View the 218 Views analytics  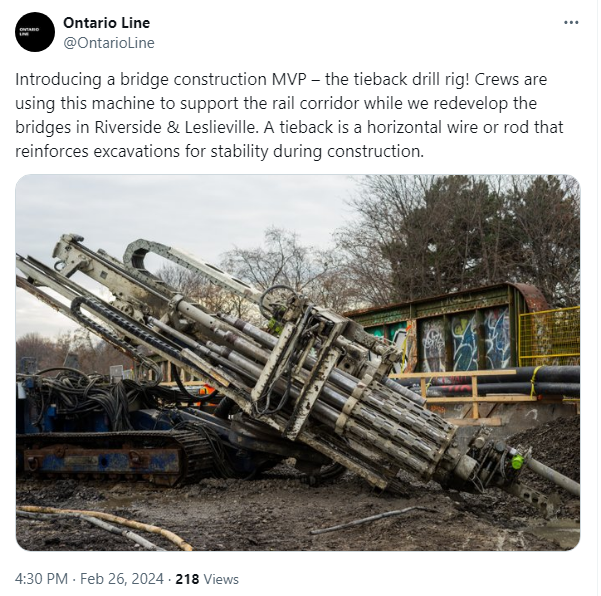coord(207,579)
